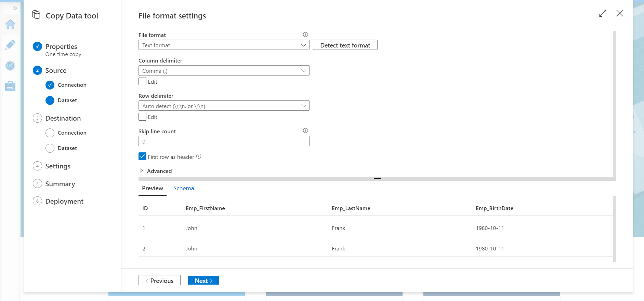Expand the panel to full screen
This screenshot has height=301, width=644.
pos(603,13)
